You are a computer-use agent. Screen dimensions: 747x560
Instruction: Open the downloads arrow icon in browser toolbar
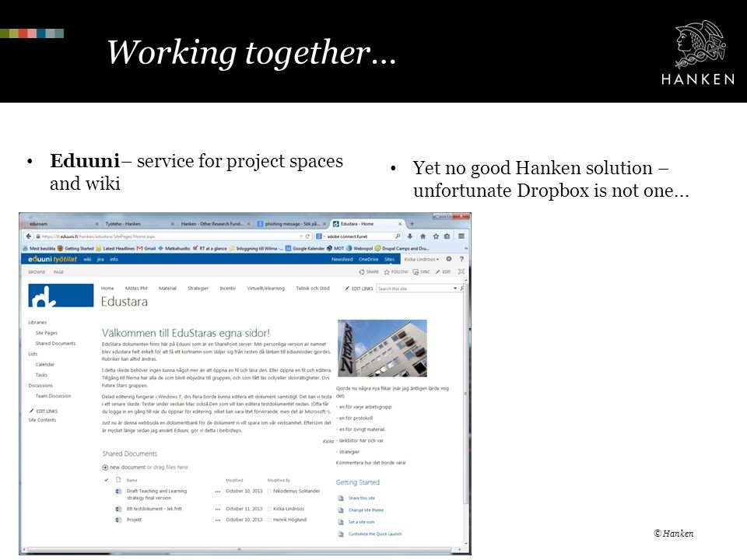pyautogui.click(x=410, y=236)
